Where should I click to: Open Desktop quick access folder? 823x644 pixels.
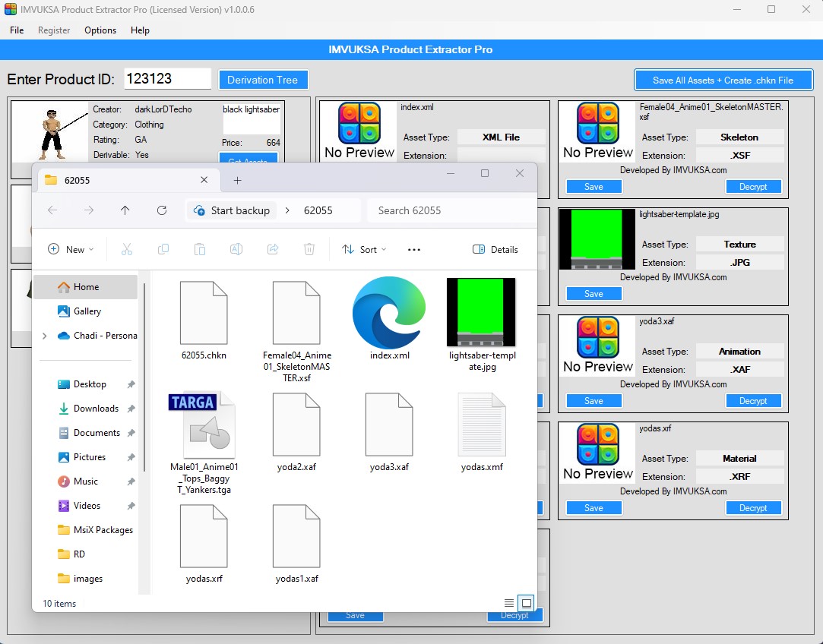[86, 384]
